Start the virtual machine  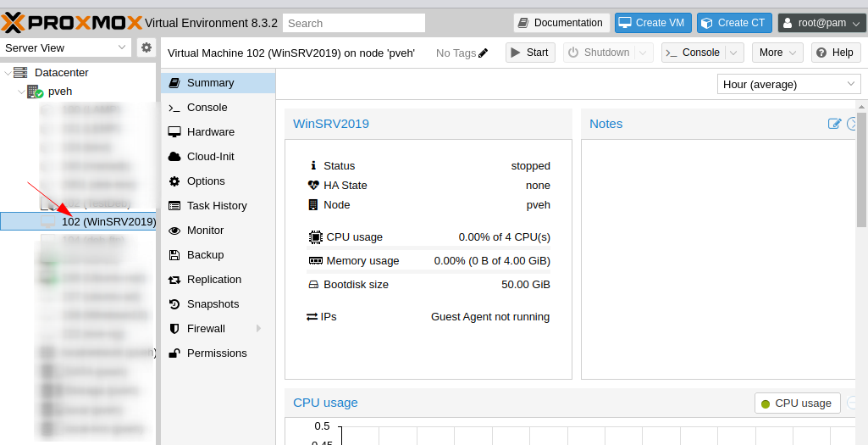(x=530, y=53)
